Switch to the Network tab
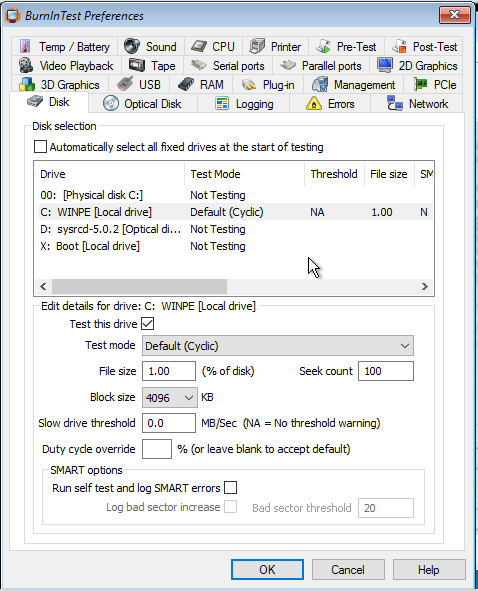 [x=417, y=104]
